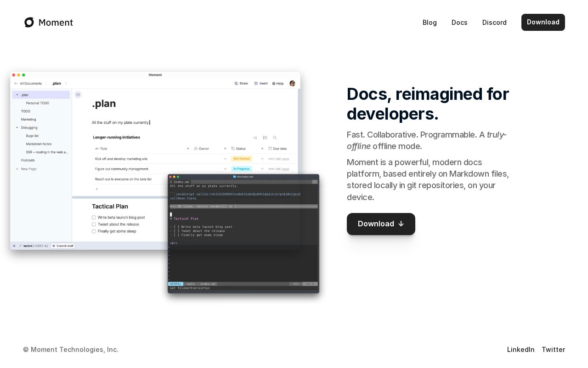
Task: Click the NORMAL mode indicator in vim status line
Action: (176, 284)
